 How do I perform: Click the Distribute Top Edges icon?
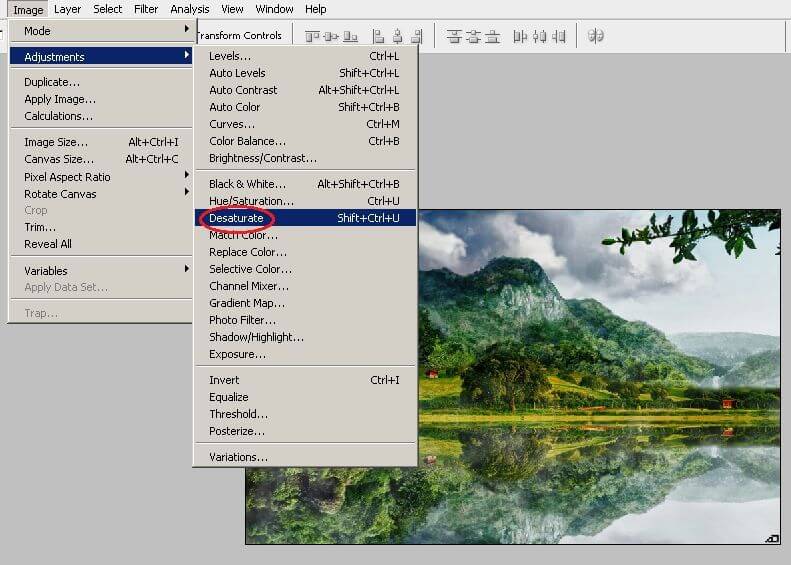[x=454, y=36]
